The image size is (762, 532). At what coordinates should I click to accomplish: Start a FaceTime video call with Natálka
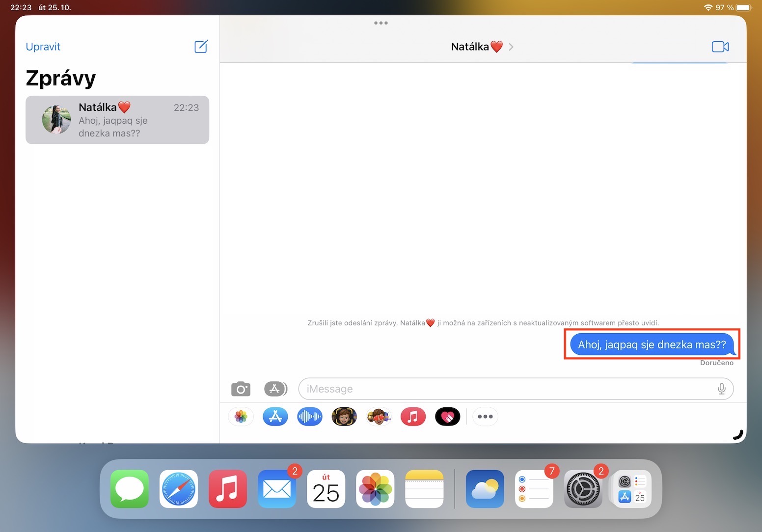(720, 47)
